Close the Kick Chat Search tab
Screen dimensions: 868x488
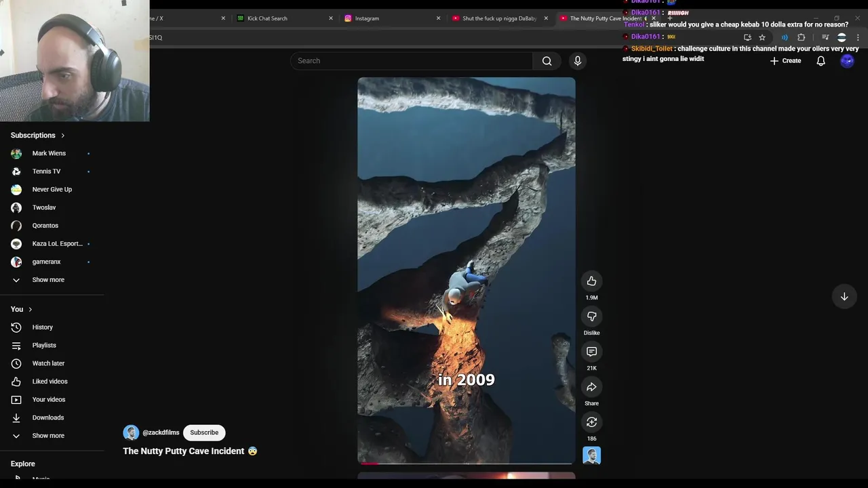coord(331,18)
